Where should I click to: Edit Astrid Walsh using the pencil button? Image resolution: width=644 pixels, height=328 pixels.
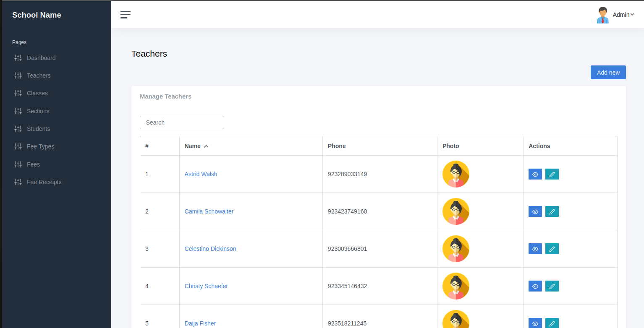tap(552, 174)
